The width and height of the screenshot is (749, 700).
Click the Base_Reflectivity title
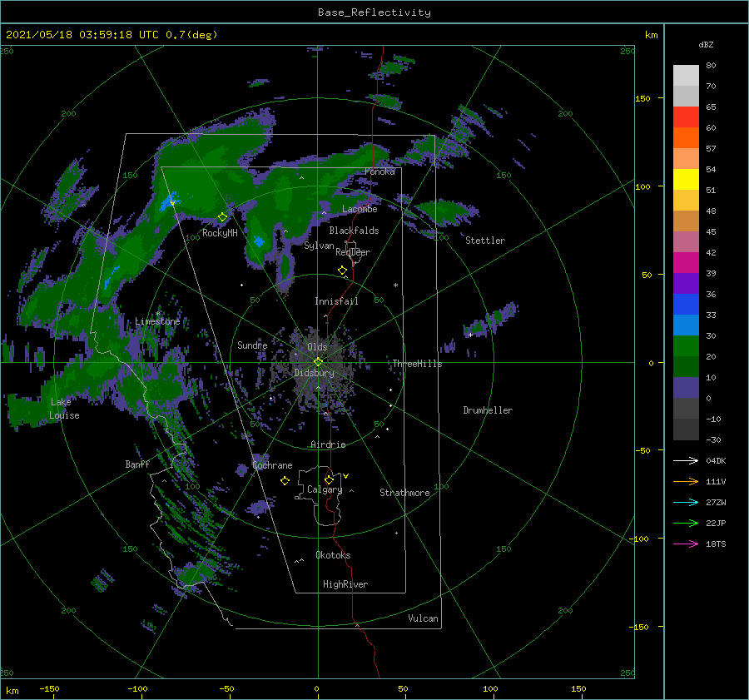[x=374, y=12]
